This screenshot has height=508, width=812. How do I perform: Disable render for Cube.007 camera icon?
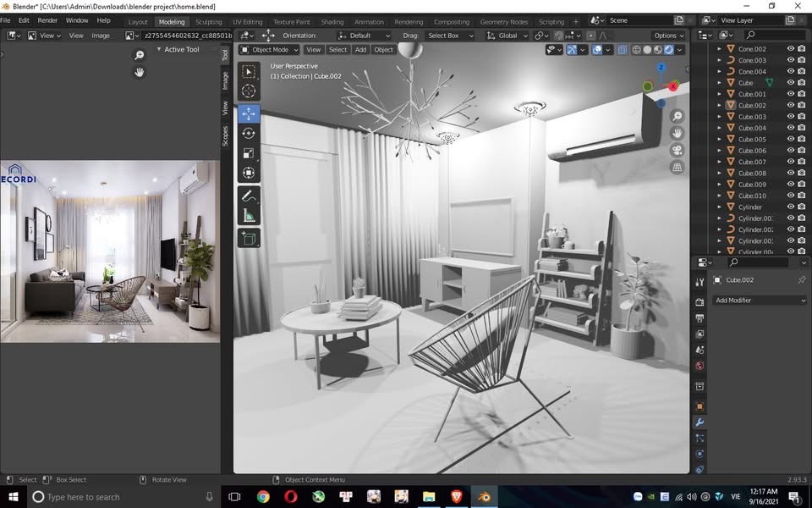[802, 162]
